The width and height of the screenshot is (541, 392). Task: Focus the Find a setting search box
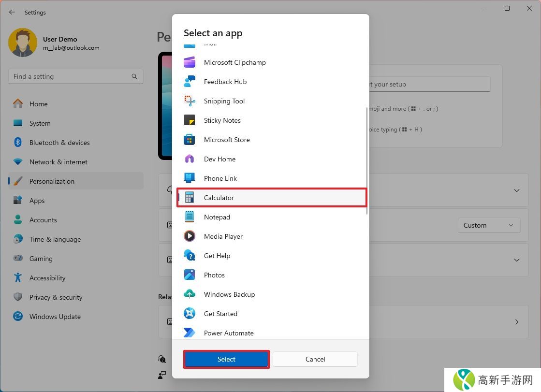click(70, 76)
